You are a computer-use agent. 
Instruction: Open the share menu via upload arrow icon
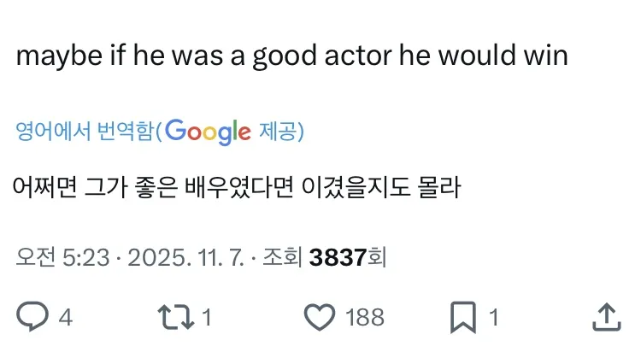click(605, 318)
